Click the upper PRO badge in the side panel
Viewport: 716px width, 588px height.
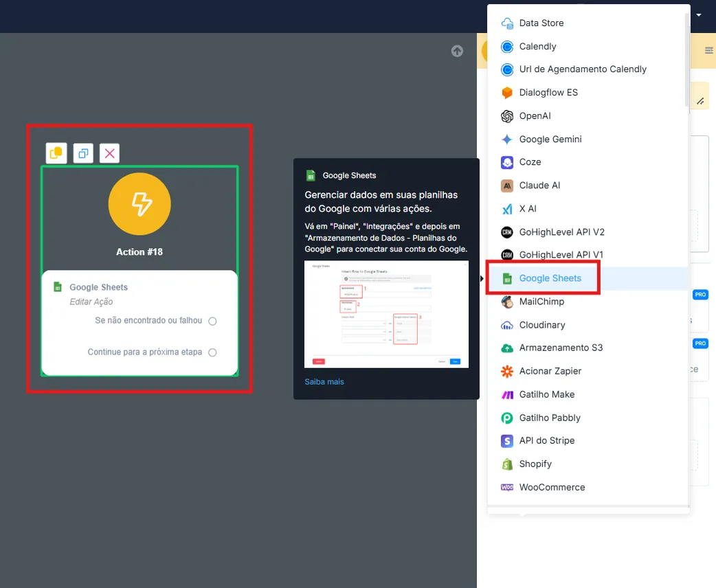[x=700, y=295]
